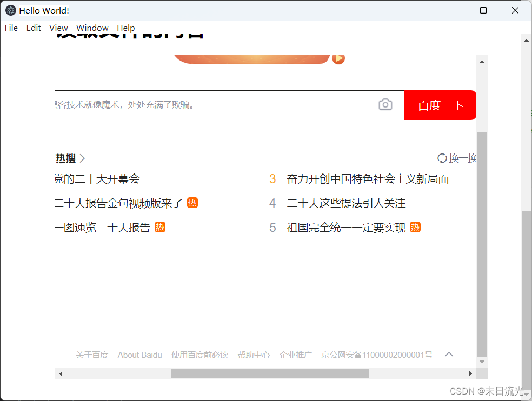Click the inner vertical scrollbar thumb
This screenshot has width=532, height=401.
pyautogui.click(x=482, y=244)
